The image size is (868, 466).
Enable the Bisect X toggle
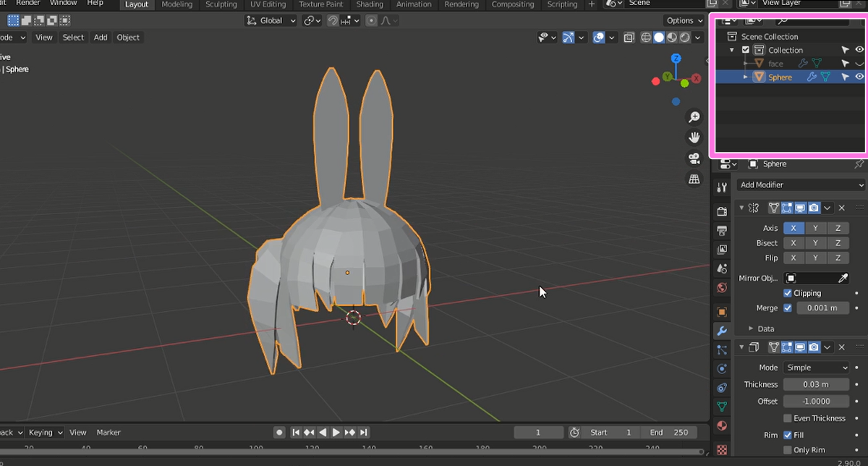click(793, 243)
